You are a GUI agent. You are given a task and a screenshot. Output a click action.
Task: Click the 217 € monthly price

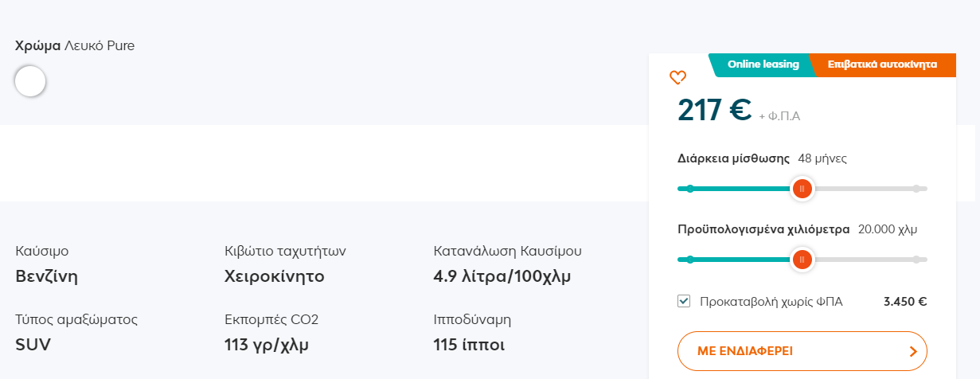pyautogui.click(x=714, y=110)
